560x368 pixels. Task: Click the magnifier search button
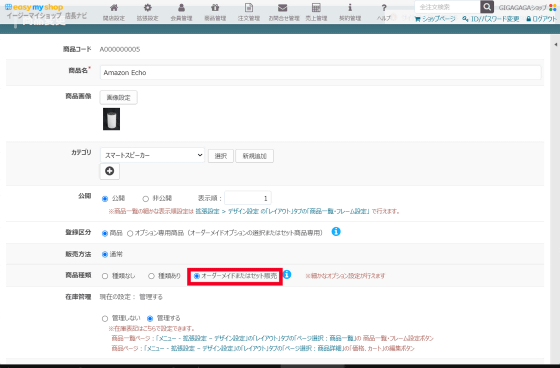pyautogui.click(x=487, y=7)
